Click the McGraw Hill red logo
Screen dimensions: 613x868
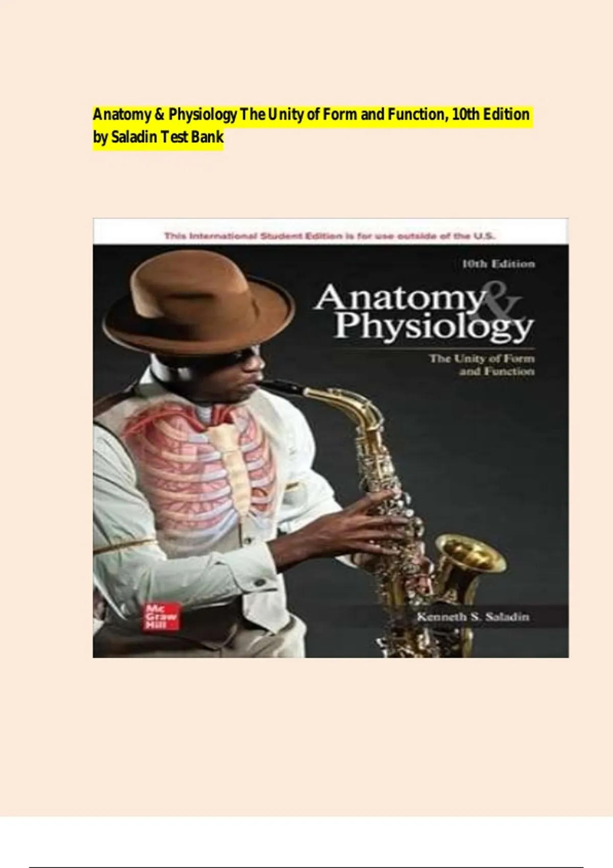pyautogui.click(x=161, y=617)
